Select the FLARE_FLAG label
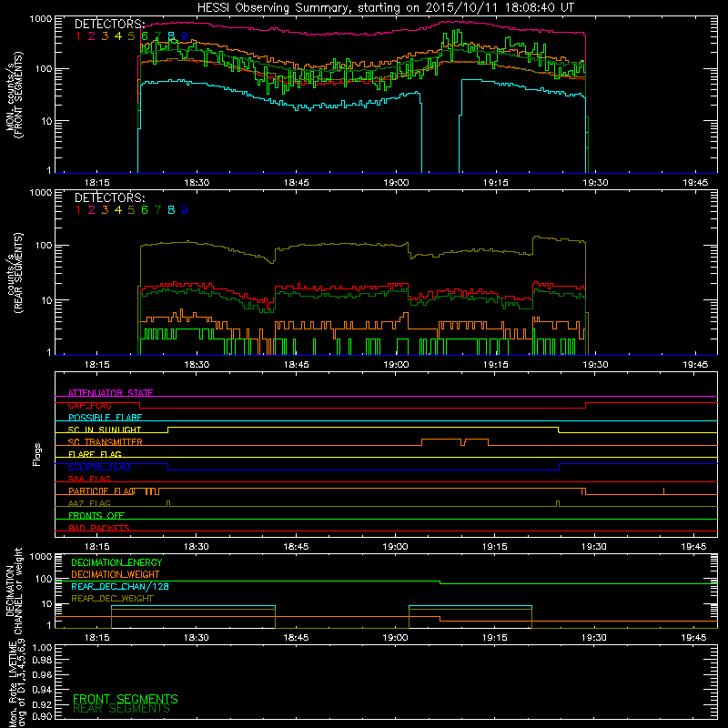728x728 pixels. (x=95, y=454)
